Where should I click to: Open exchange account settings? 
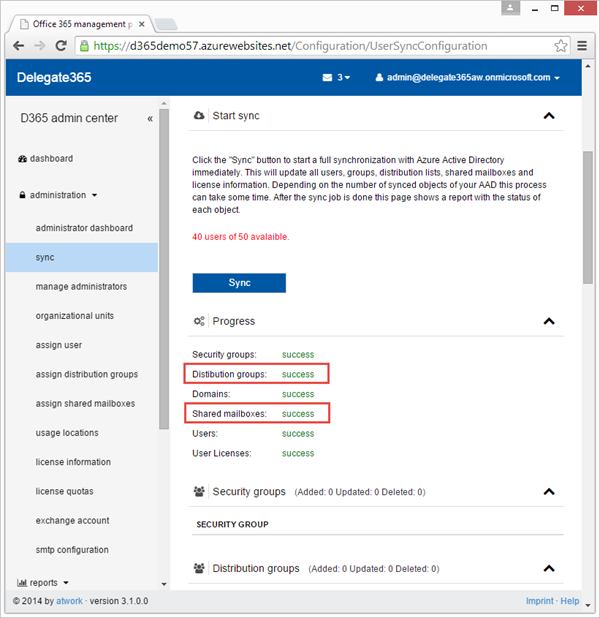72,520
